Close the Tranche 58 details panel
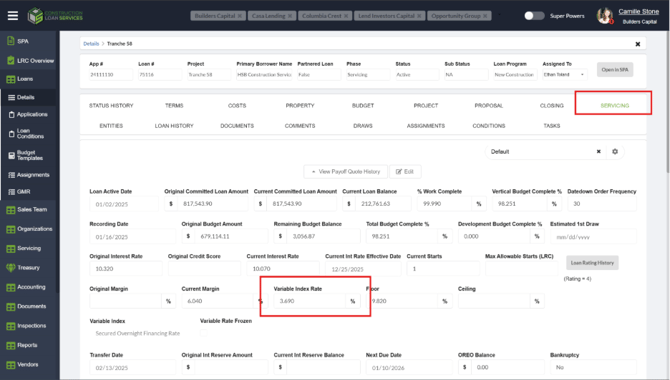The width and height of the screenshot is (670, 380). 638,44
